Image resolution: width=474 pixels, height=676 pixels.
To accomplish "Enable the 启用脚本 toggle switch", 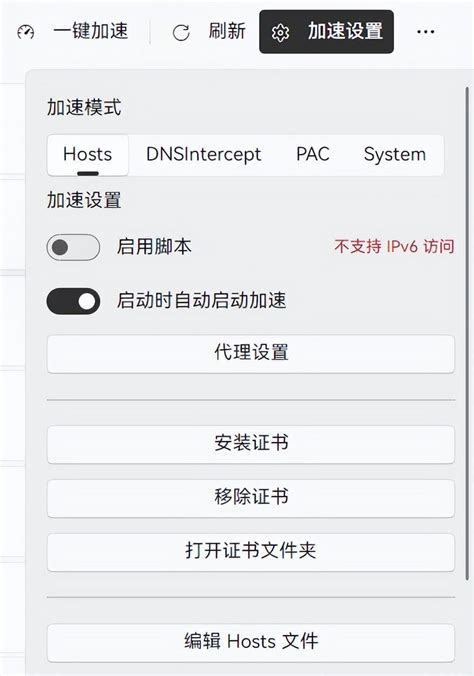I will tap(73, 247).
